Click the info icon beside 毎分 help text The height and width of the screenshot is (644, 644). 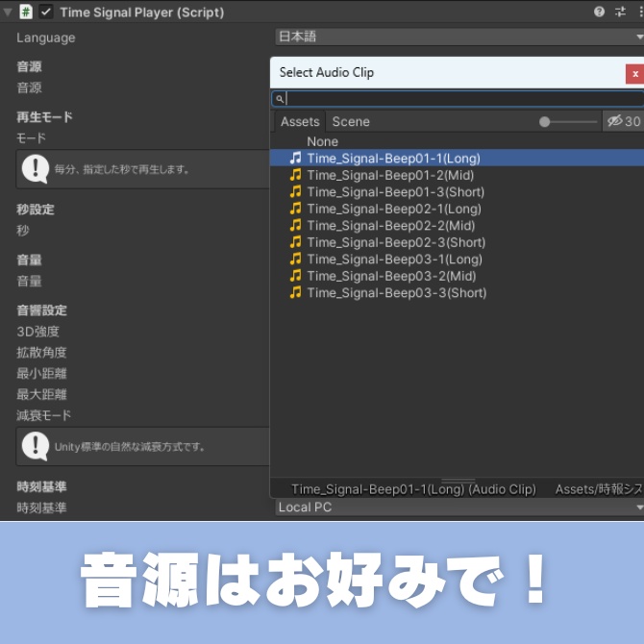click(36, 168)
